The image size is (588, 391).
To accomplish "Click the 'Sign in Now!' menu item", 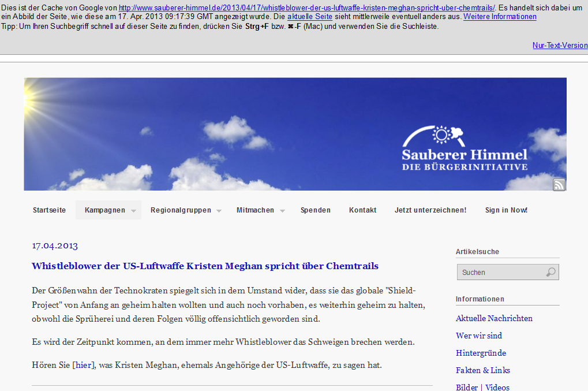I will click(x=506, y=210).
